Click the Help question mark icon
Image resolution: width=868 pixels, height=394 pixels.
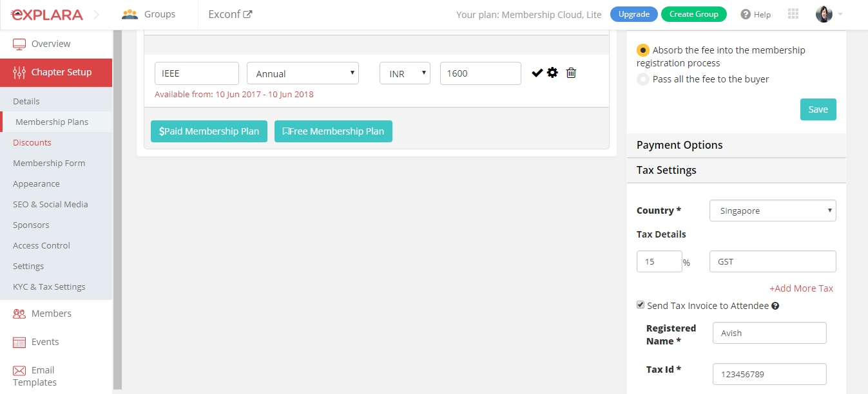(746, 14)
